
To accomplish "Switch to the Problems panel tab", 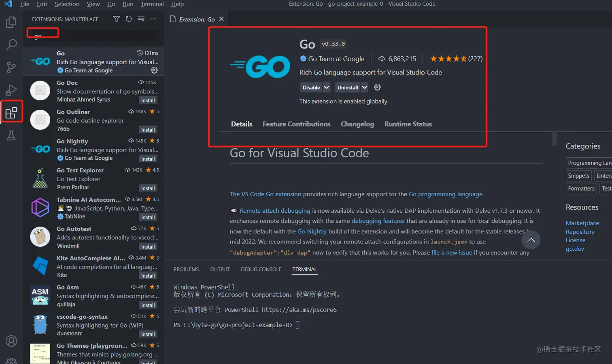I will (186, 269).
